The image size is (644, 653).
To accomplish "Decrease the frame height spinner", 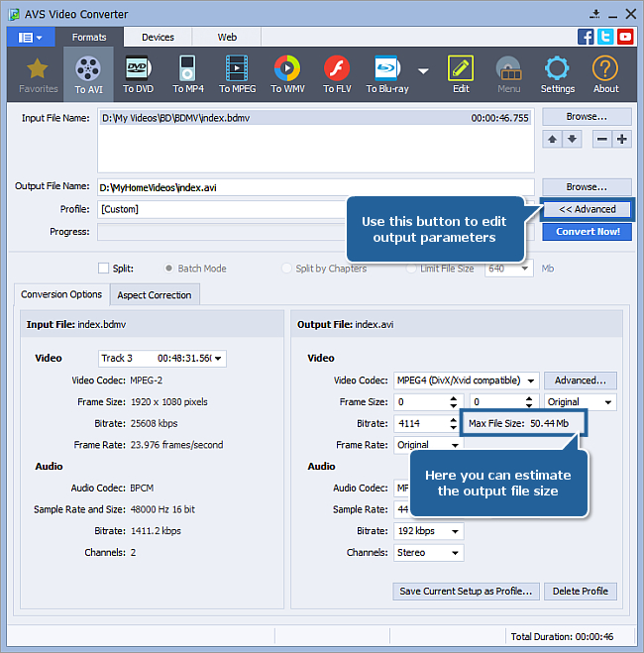I will point(529,405).
